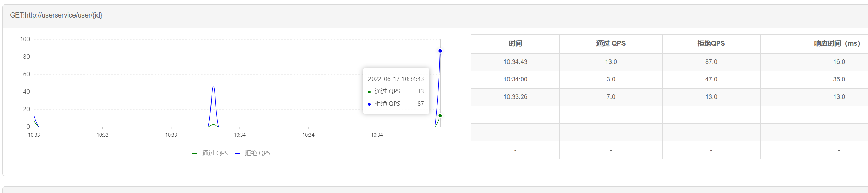
Task: Click the blue 拒绝 QPS data point at 87
Action: [440, 51]
